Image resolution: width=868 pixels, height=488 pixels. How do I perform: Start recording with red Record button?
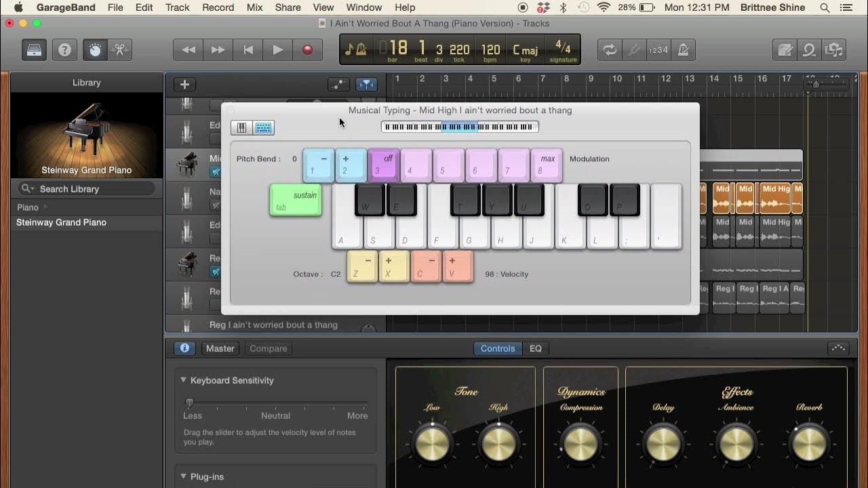[x=308, y=50]
